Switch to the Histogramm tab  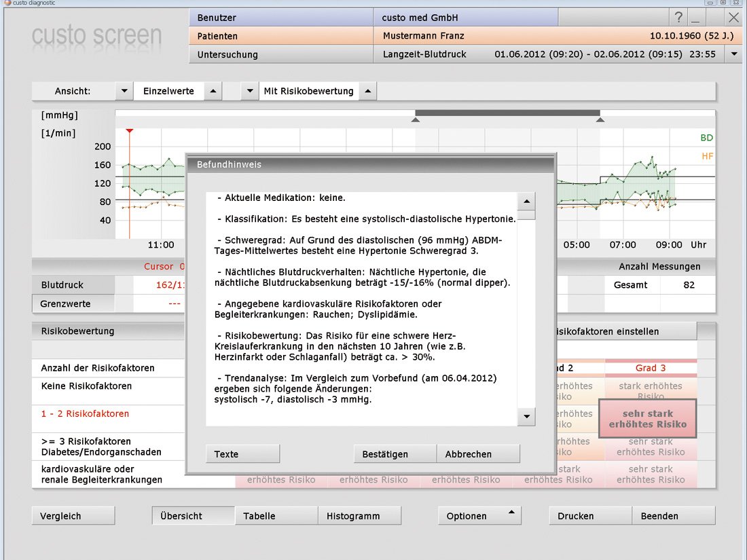(359, 516)
